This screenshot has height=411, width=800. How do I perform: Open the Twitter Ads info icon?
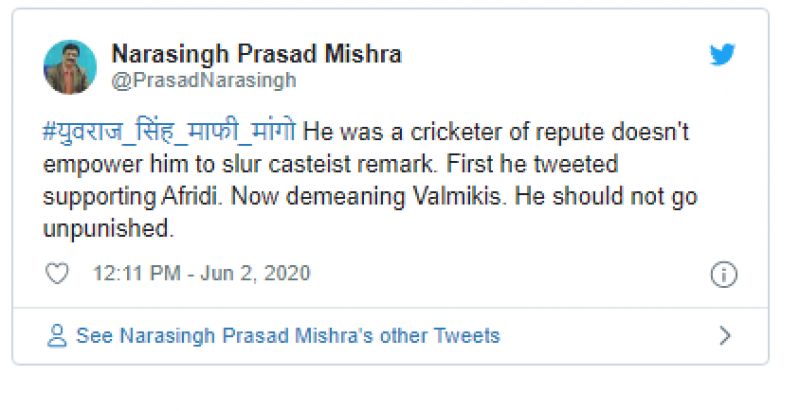click(x=723, y=275)
